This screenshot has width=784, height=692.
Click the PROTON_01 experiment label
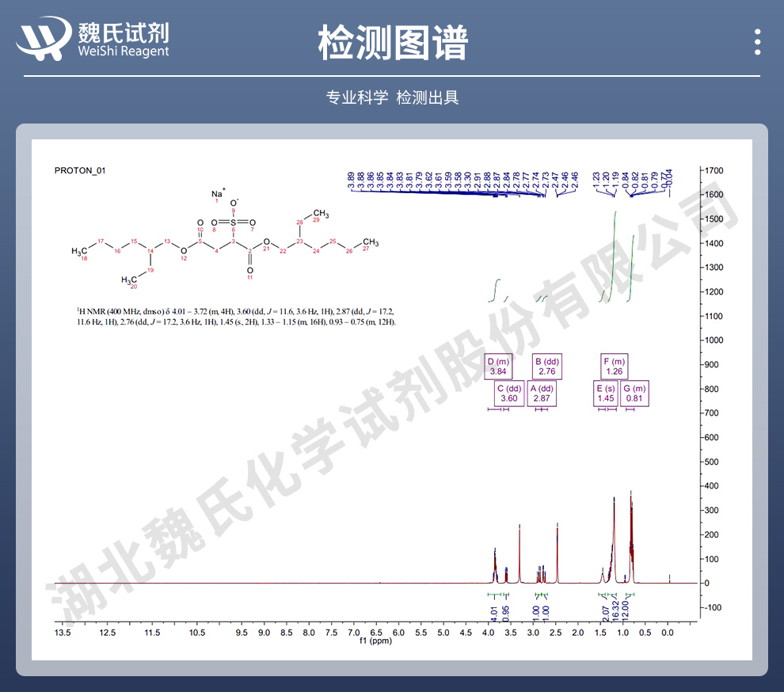(81, 170)
